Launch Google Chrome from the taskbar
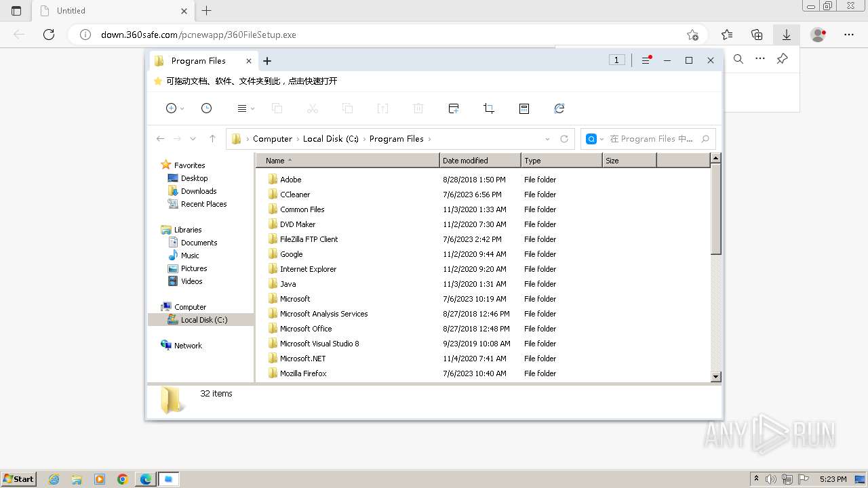 point(123,479)
